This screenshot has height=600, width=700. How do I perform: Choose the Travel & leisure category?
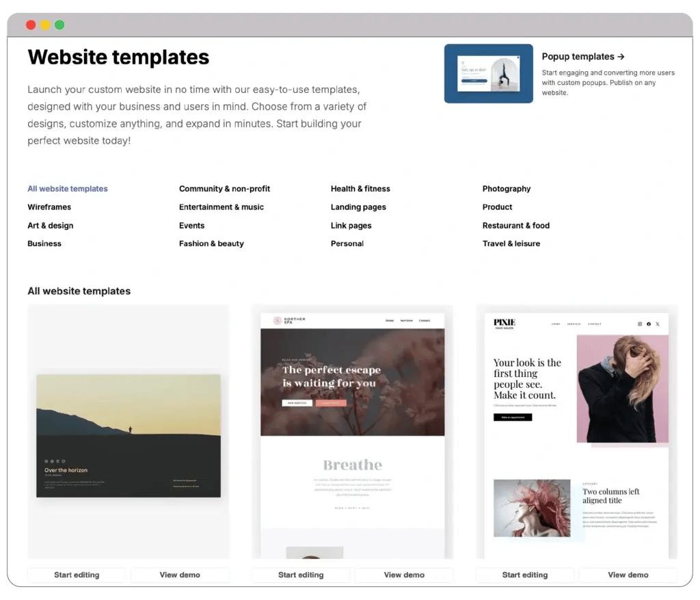pyautogui.click(x=511, y=244)
